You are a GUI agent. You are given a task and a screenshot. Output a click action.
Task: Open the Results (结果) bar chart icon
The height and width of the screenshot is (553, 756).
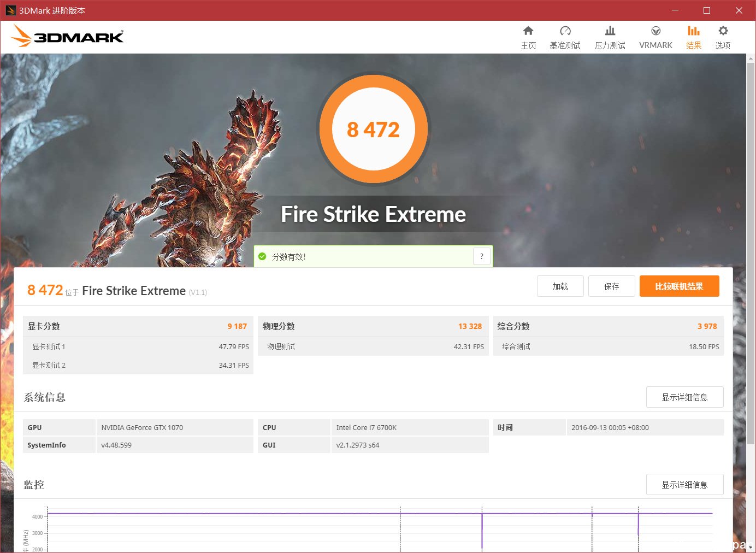694,31
